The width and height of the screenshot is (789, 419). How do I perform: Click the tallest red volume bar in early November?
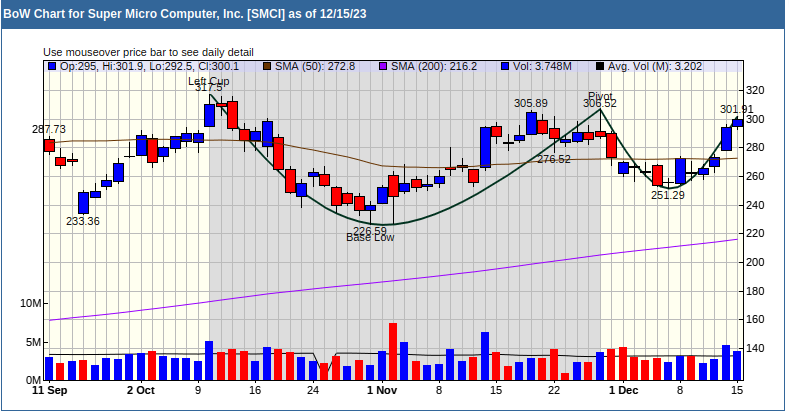pos(393,352)
